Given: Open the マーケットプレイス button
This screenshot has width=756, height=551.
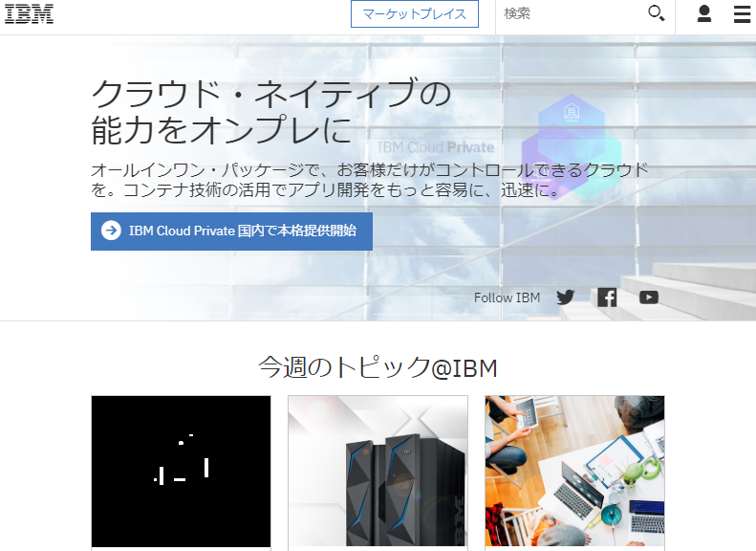Looking at the screenshot, I should pyautogui.click(x=415, y=14).
